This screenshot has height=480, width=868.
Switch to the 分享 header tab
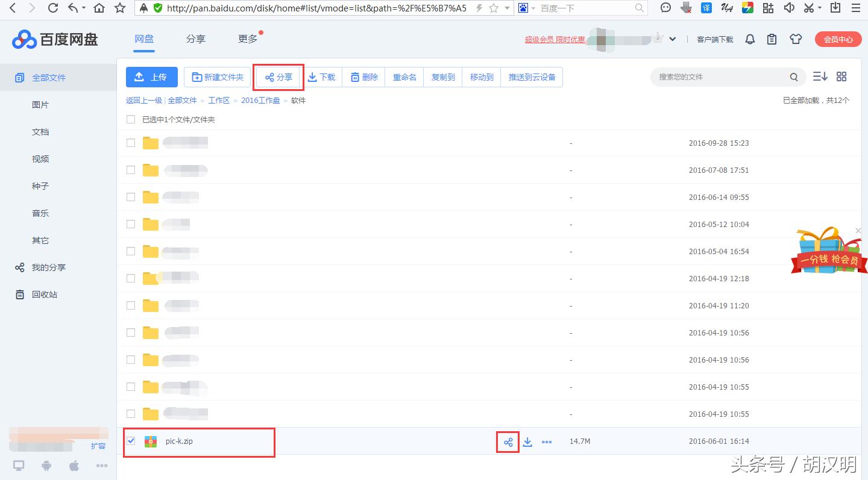(x=196, y=39)
